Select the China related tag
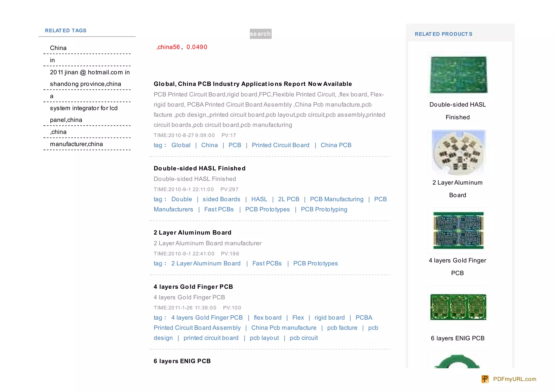Image resolution: width=555 pixels, height=392 pixels. click(58, 48)
